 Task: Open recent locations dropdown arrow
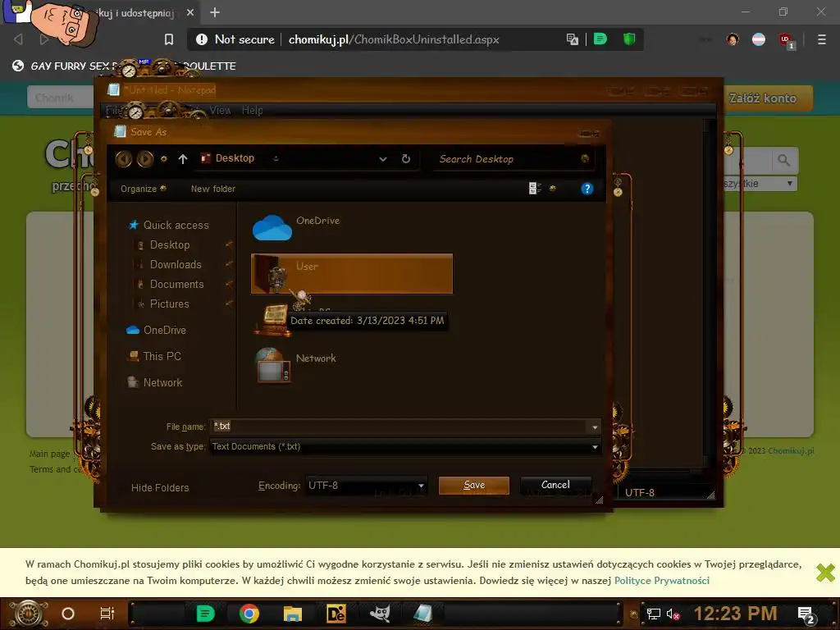pos(164,159)
